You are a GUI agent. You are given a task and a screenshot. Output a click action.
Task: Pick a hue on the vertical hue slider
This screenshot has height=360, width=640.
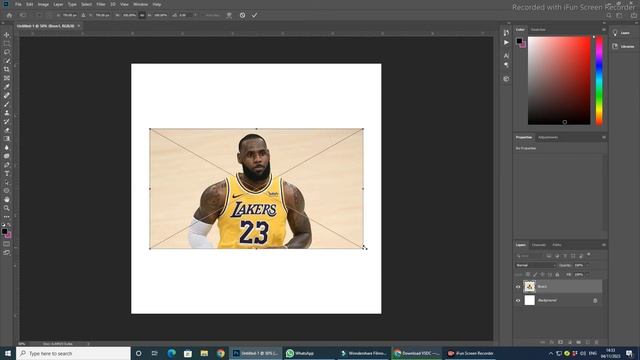599,80
